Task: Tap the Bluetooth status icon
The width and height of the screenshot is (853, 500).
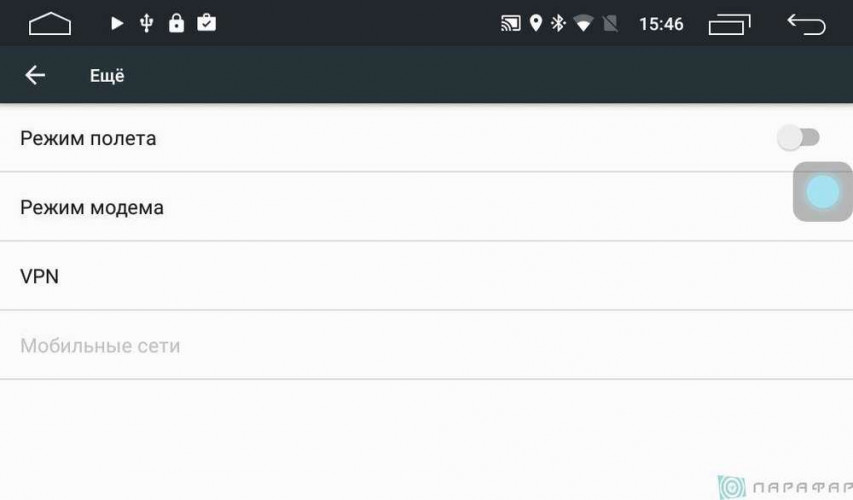Action: pyautogui.click(x=559, y=23)
